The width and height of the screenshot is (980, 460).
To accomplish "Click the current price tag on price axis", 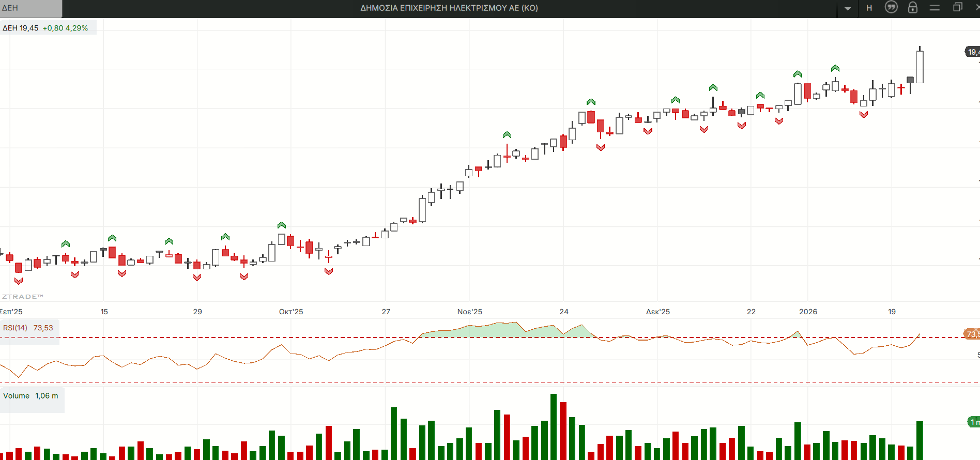I will (972, 52).
